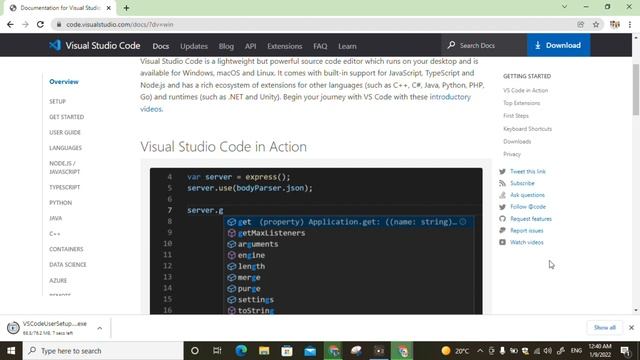Click the Report issues icon
640x360 pixels.
[502, 231]
